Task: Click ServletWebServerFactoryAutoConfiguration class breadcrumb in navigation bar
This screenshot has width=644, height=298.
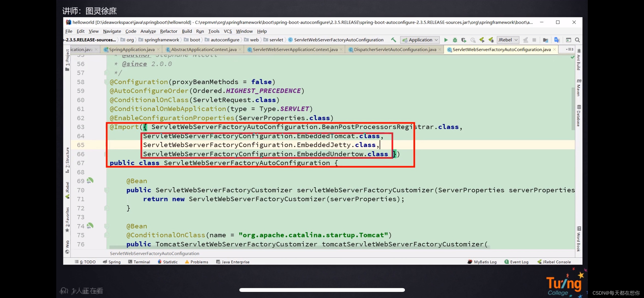Action: [x=336, y=40]
